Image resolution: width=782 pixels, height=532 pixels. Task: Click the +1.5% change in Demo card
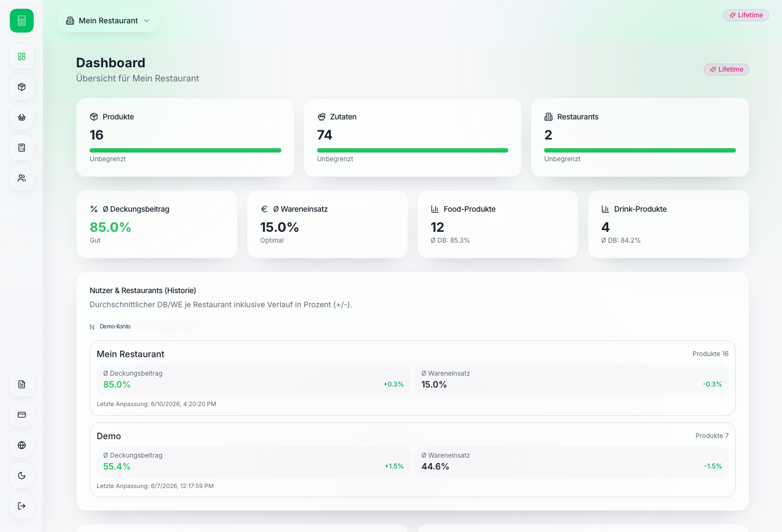(394, 466)
